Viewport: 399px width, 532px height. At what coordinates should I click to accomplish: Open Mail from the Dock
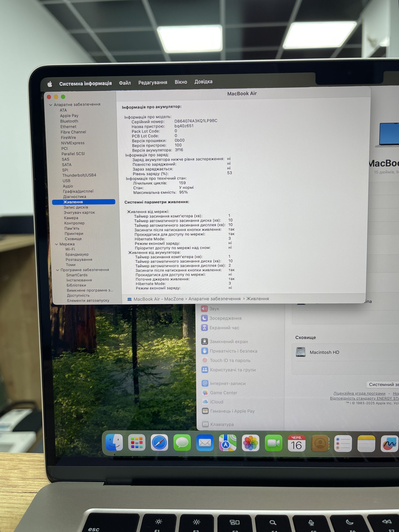coord(205,443)
